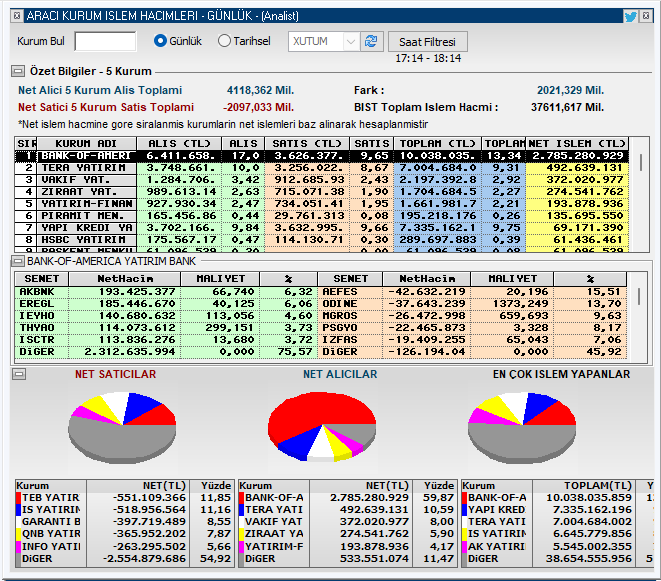Click BIST Toplam Islem Hacmi value 37611,617 Mil.

[x=567, y=108]
